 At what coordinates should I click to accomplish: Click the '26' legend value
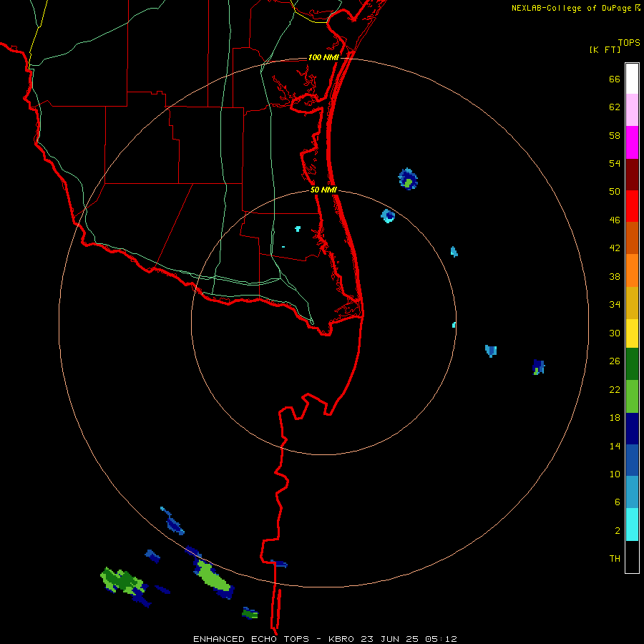615,361
